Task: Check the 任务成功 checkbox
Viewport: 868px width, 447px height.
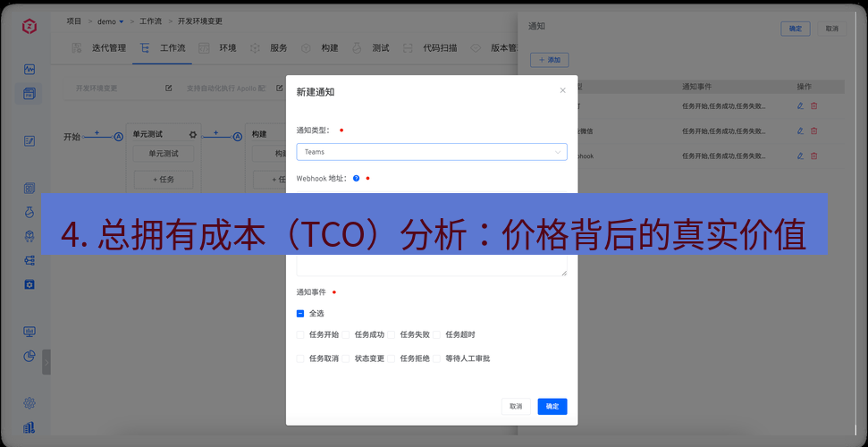Action: (x=345, y=334)
